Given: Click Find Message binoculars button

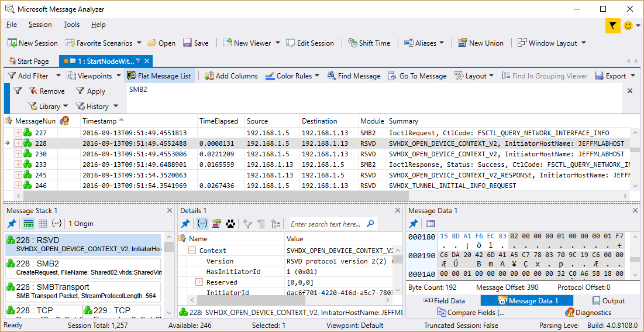Looking at the screenshot, I should point(354,76).
